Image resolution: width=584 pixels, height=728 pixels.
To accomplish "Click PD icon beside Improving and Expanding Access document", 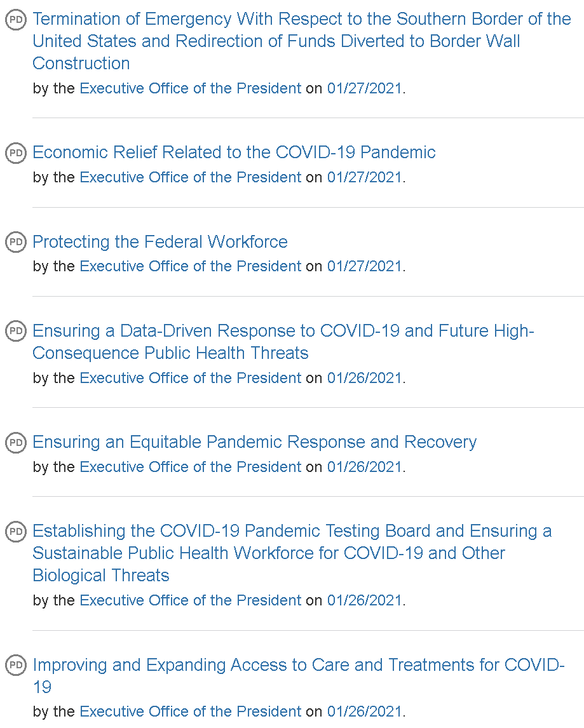I will point(16,665).
